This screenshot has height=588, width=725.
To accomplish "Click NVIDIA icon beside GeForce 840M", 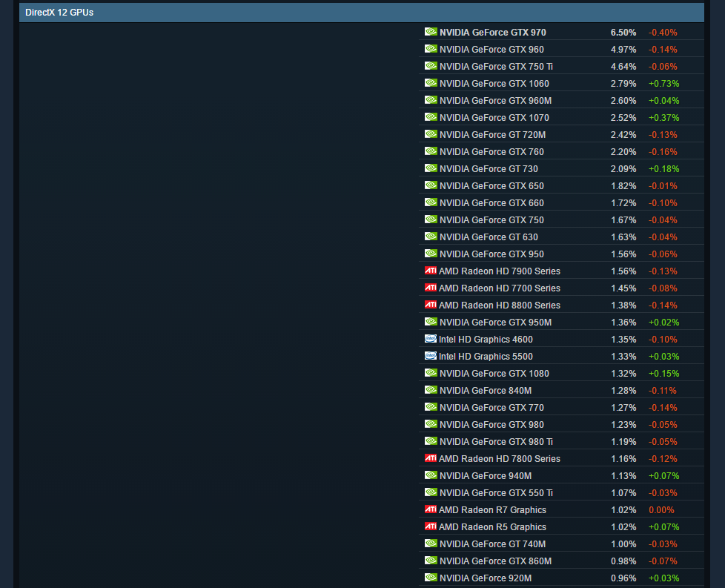I will 431,390.
